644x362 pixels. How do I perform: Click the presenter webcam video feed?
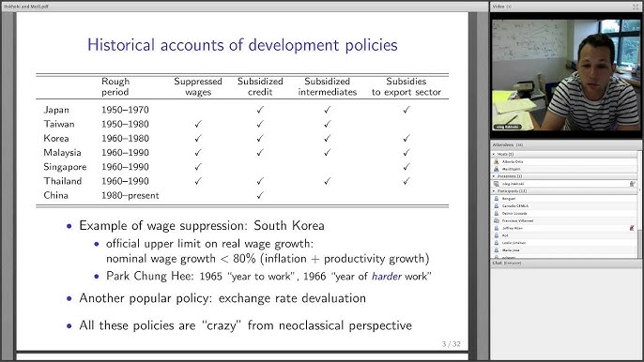(566, 76)
